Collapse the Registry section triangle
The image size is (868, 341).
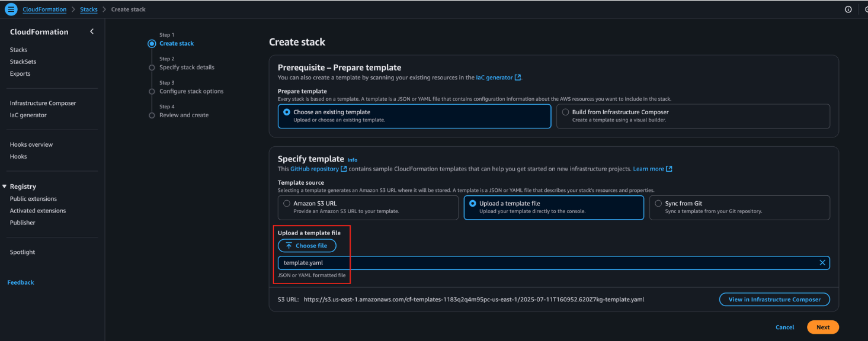tap(5, 186)
